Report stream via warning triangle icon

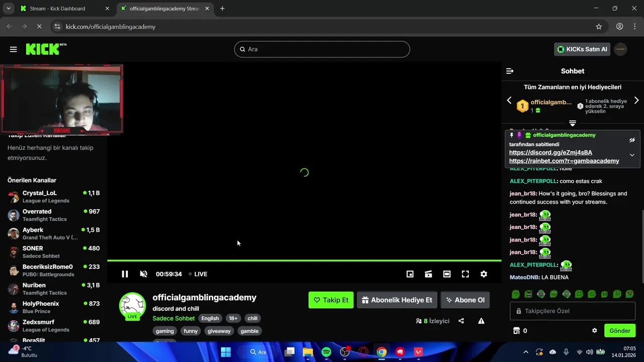(481, 321)
